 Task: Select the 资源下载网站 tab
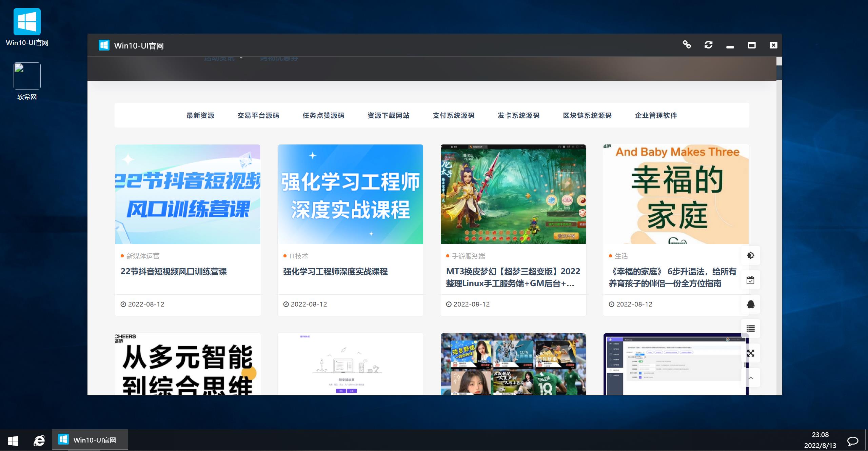tap(389, 116)
